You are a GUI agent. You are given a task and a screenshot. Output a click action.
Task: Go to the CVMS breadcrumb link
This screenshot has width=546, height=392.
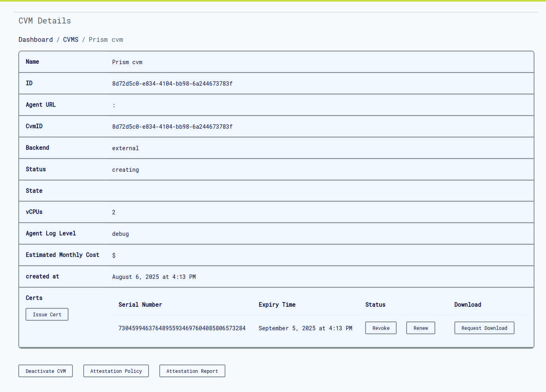71,39
